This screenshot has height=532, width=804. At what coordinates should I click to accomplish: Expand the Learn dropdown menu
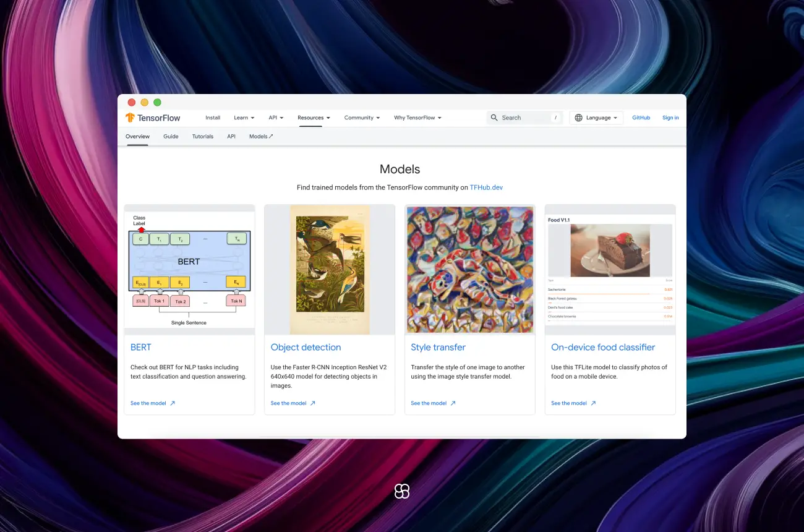244,118
